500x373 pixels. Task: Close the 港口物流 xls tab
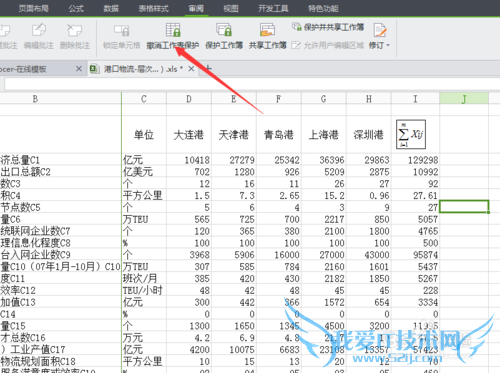tap(191, 69)
